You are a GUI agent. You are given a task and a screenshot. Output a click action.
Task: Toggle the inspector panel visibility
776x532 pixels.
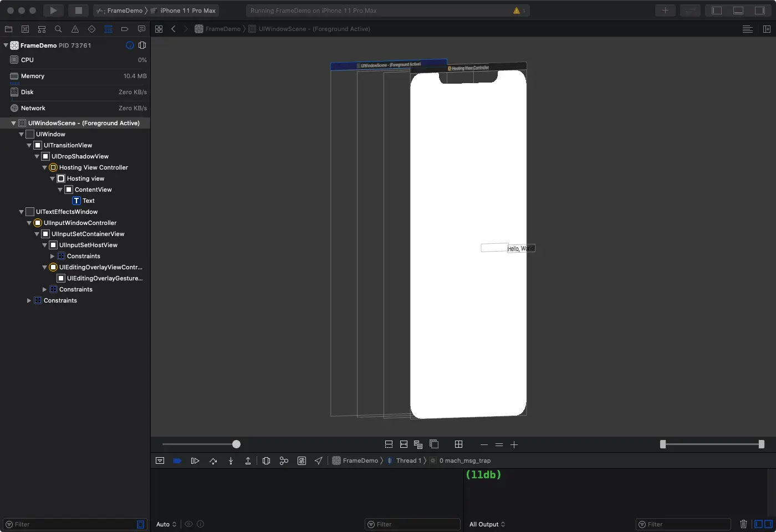pyautogui.click(x=759, y=11)
